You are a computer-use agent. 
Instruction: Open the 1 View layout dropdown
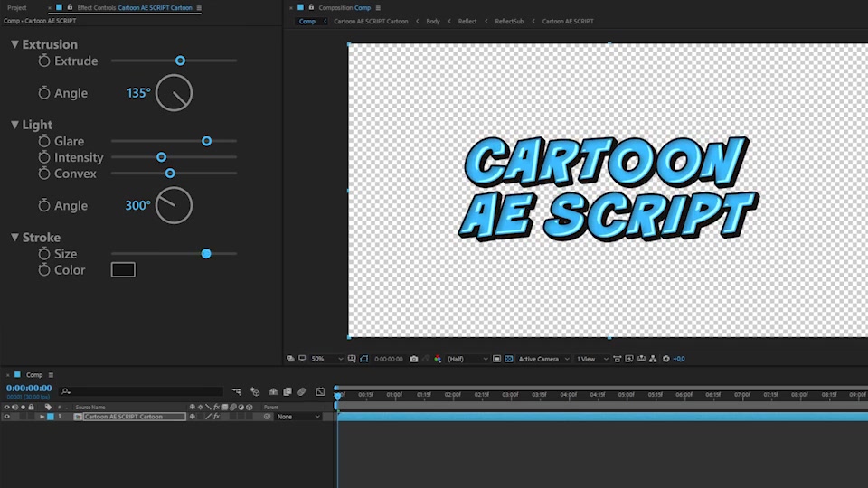click(x=591, y=359)
